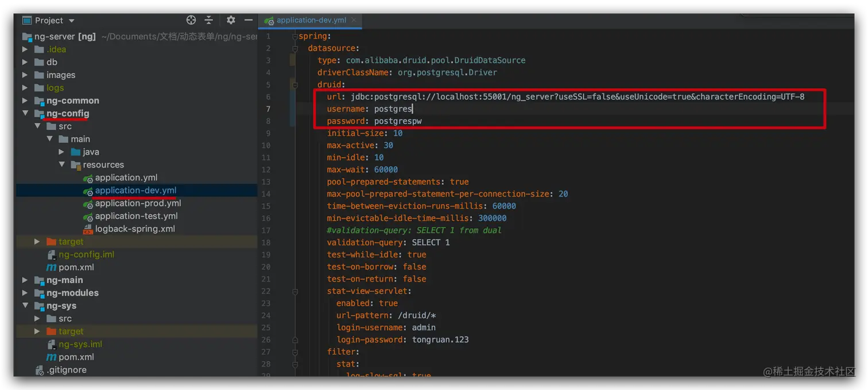Viewport: 868px width, 390px height.
Task: Expand the .idea folder
Action: (25, 49)
